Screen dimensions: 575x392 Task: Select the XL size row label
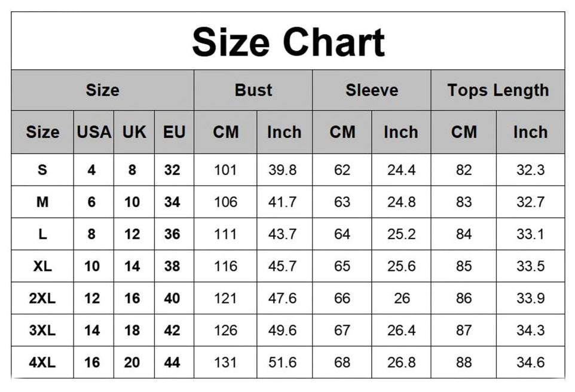tap(42, 267)
